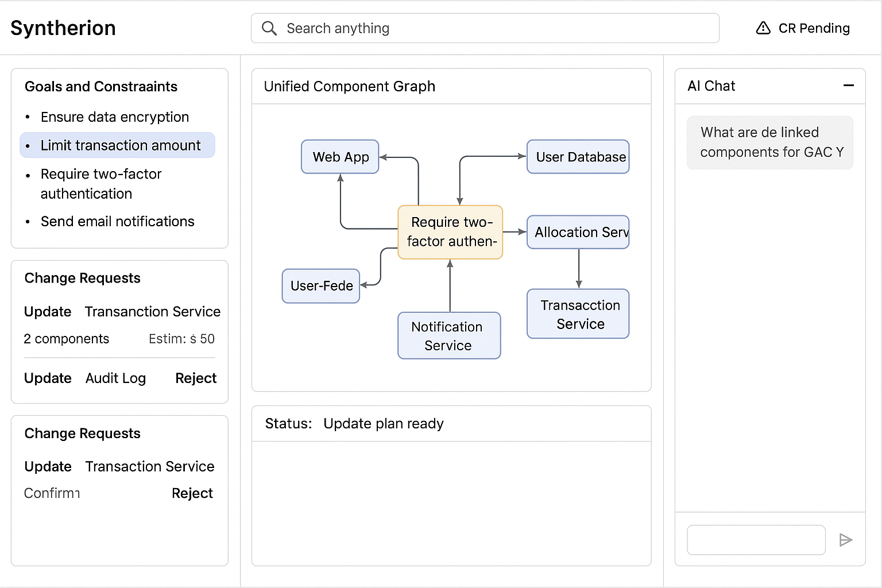Open Update Transanction Service change request
Screen dimensions: 882x588
click(122, 312)
